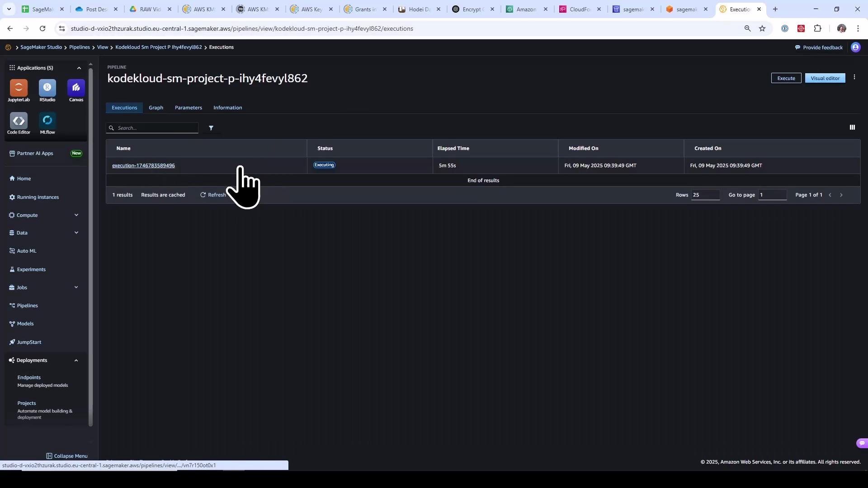Click SageMaker Studio breadcrumb link
This screenshot has width=868, height=488.
point(41,47)
